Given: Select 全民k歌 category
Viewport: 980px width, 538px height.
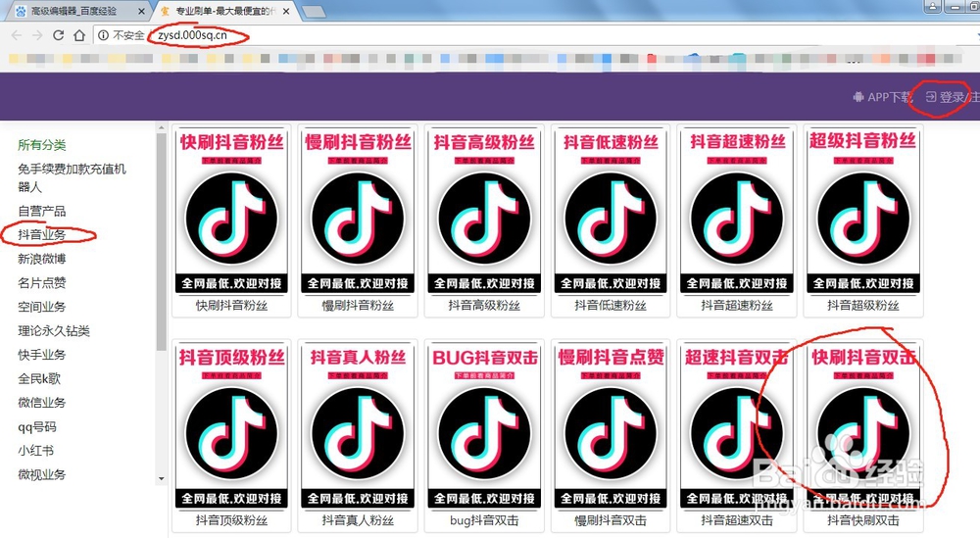Looking at the screenshot, I should [x=39, y=378].
